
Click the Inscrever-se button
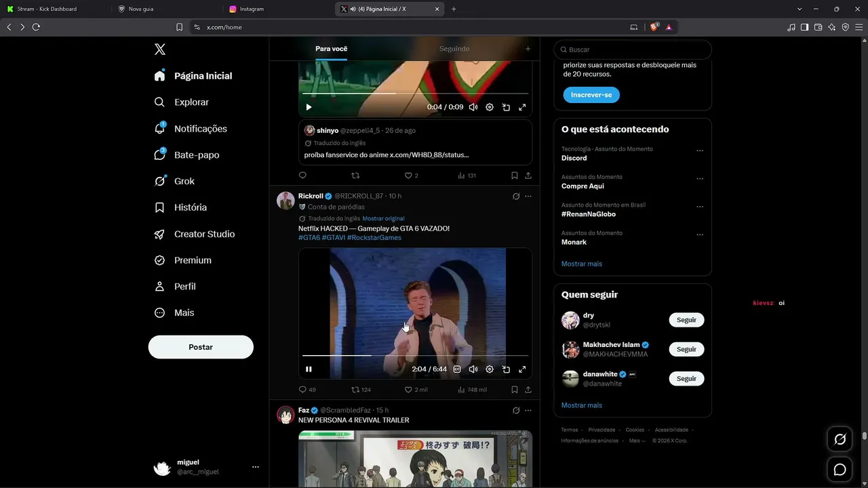[x=591, y=95]
